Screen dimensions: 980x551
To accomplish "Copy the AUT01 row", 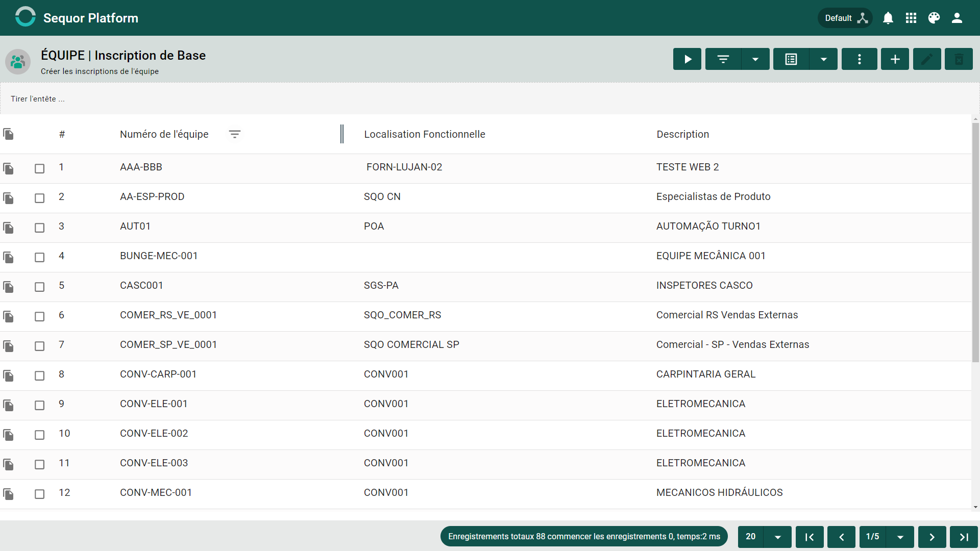I will [x=8, y=228].
